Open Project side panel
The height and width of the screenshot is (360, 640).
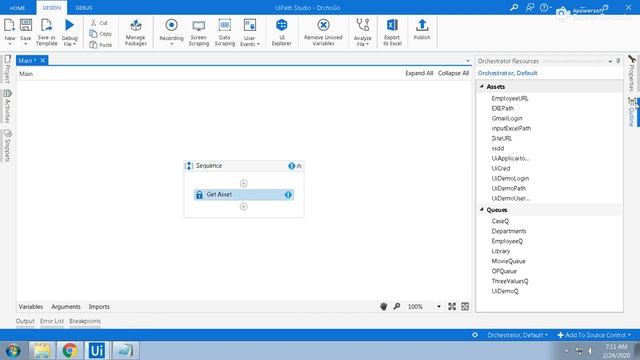[x=7, y=69]
